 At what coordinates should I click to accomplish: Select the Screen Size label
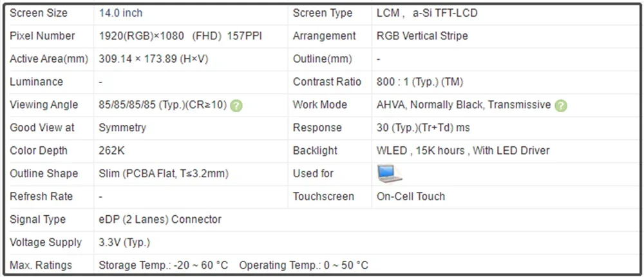[39, 13]
